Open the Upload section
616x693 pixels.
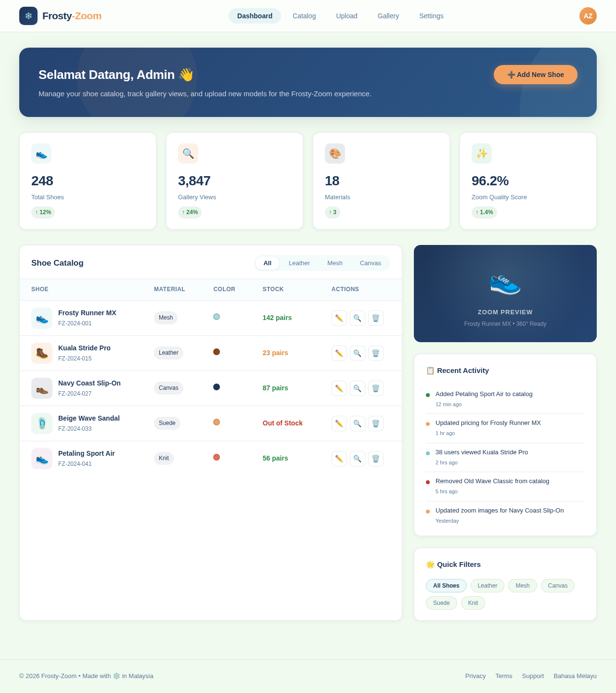point(346,16)
